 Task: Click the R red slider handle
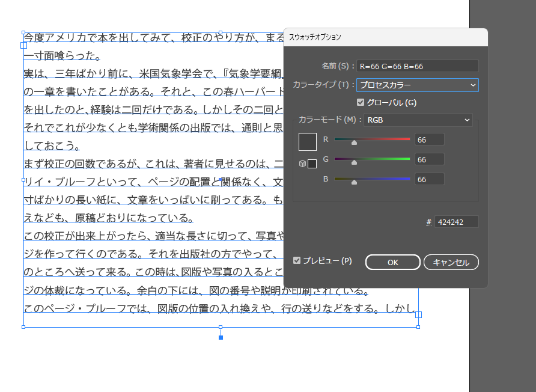click(x=354, y=142)
